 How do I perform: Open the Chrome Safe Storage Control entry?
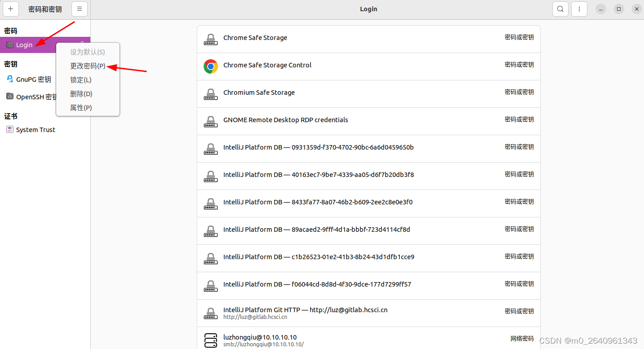pyautogui.click(x=369, y=66)
